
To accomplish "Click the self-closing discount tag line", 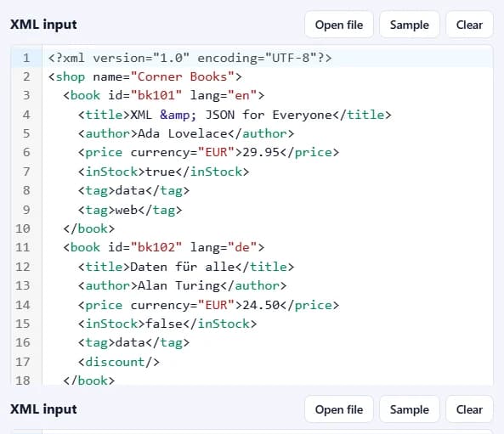I will point(119,362).
